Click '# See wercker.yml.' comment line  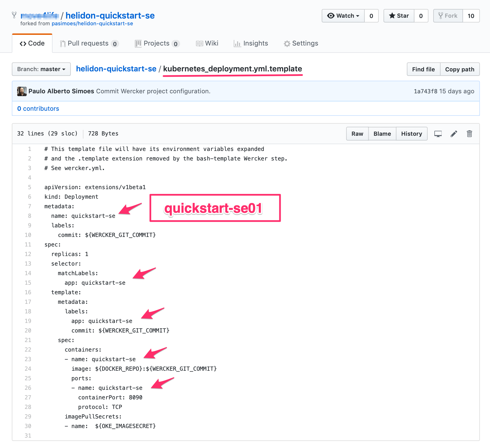click(74, 168)
